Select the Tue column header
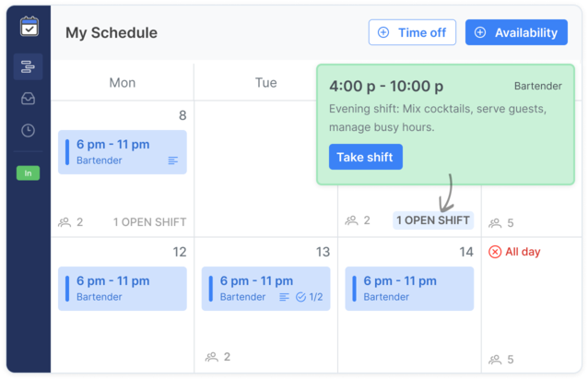This screenshot has width=588, height=380. tap(265, 83)
